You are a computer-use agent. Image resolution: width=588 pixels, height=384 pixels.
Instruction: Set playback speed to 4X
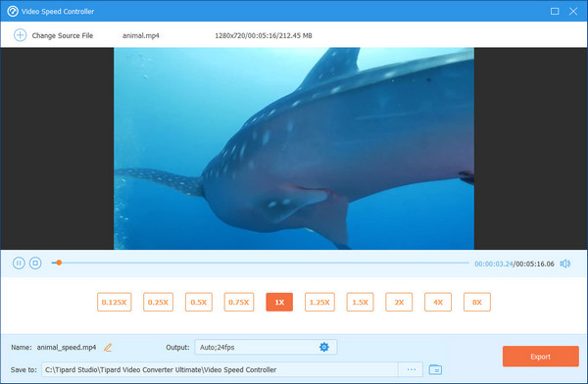438,302
